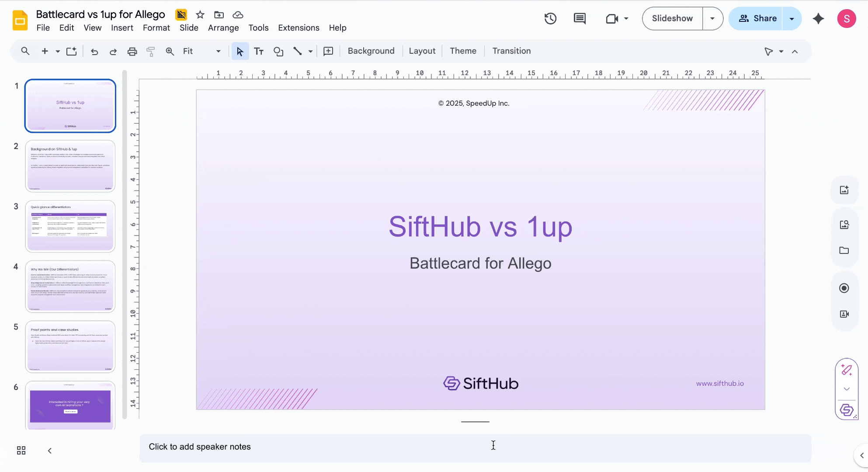Image resolution: width=868 pixels, height=472 pixels.
Task: Insert a text box
Action: tap(259, 51)
